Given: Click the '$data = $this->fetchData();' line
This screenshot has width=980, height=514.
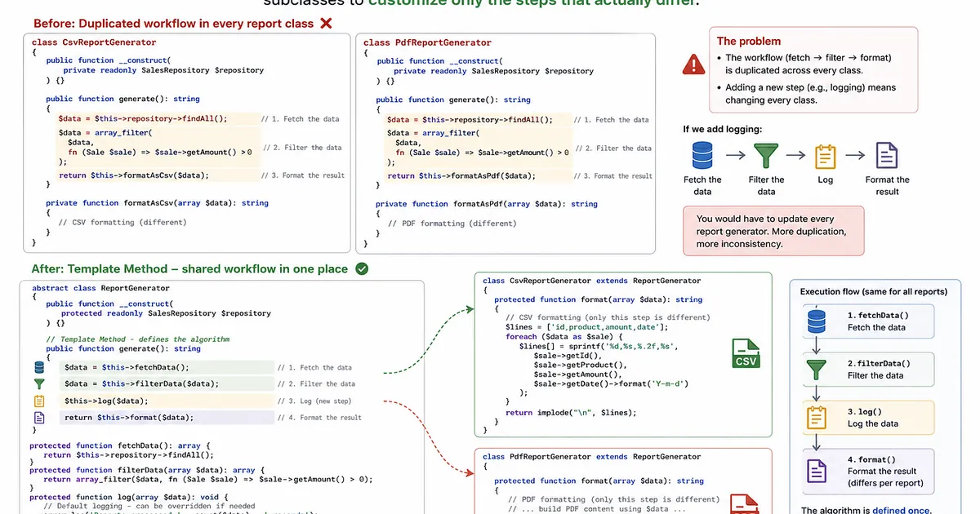Looking at the screenshot, I should [x=127, y=367].
